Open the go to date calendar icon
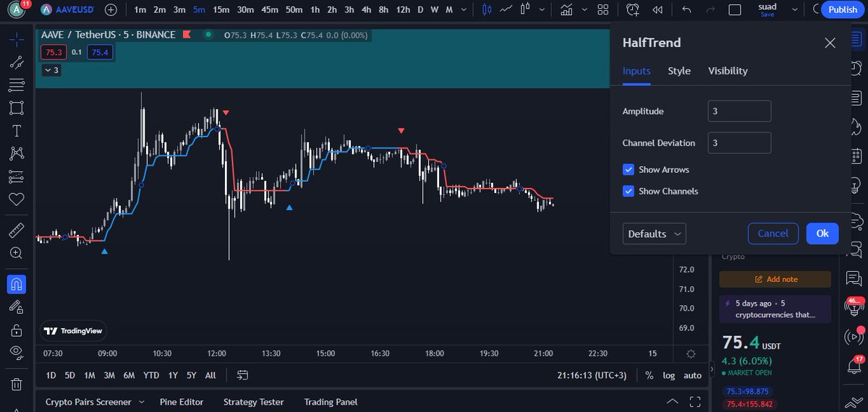The width and height of the screenshot is (868, 412). tap(242, 375)
